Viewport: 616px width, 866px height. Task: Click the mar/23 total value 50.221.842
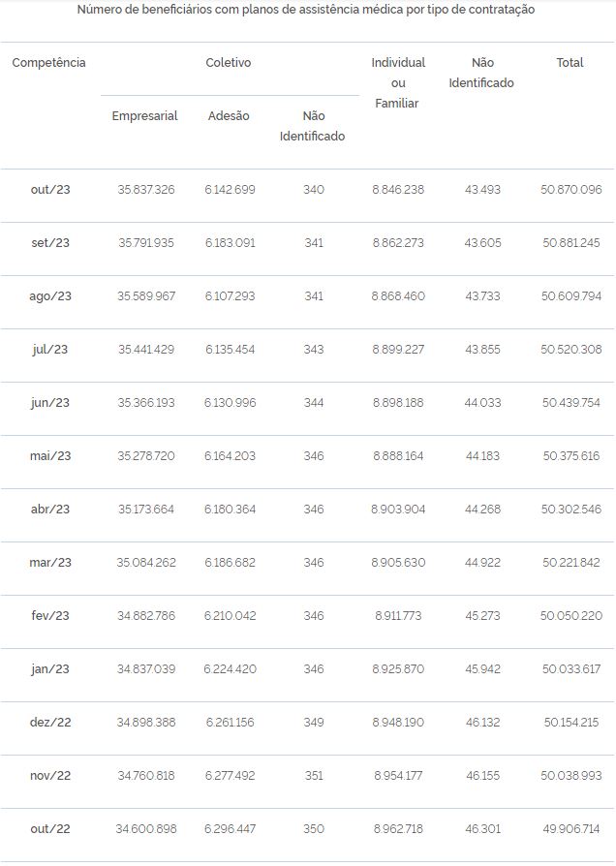click(570, 563)
